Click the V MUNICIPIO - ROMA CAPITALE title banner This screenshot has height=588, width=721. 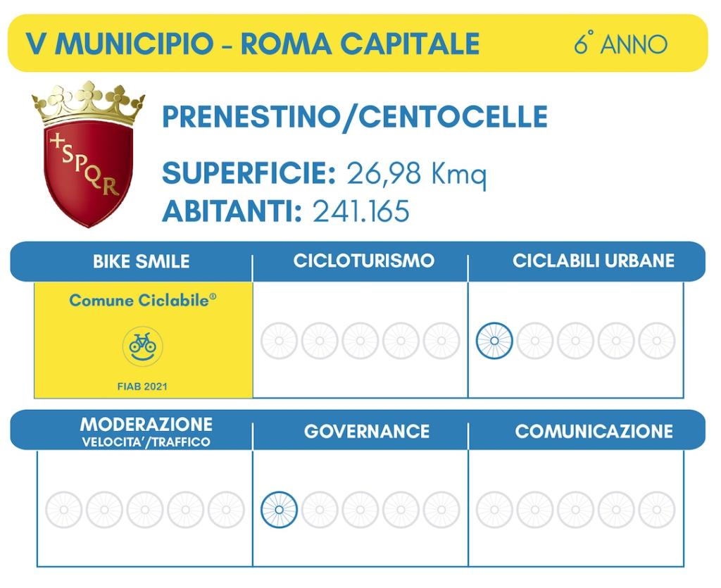tap(358, 43)
